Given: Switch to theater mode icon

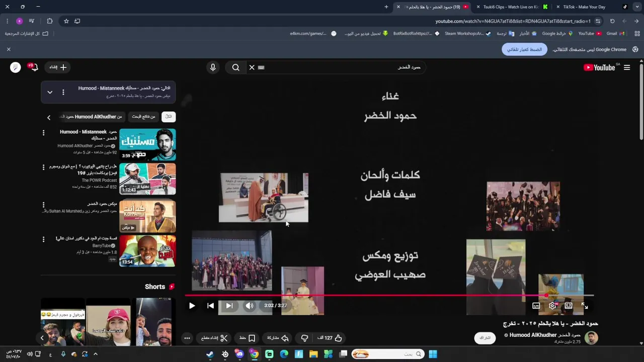Looking at the screenshot, I should [569, 306].
